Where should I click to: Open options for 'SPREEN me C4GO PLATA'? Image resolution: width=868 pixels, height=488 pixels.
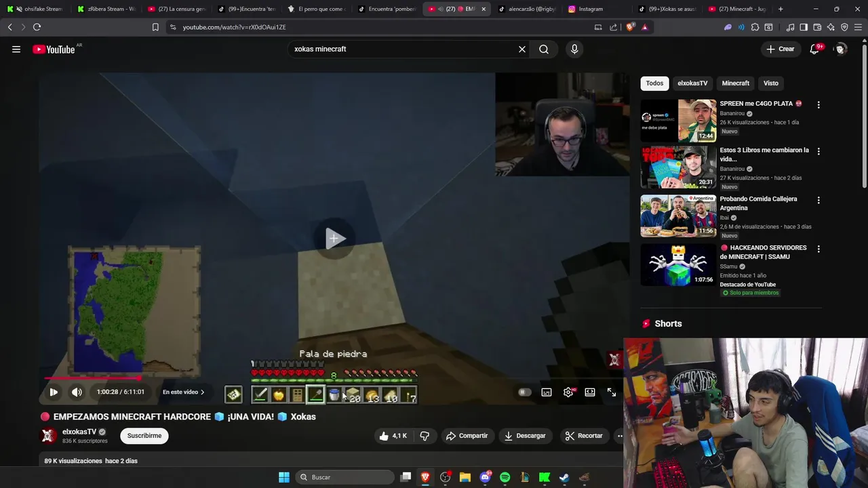(x=818, y=105)
